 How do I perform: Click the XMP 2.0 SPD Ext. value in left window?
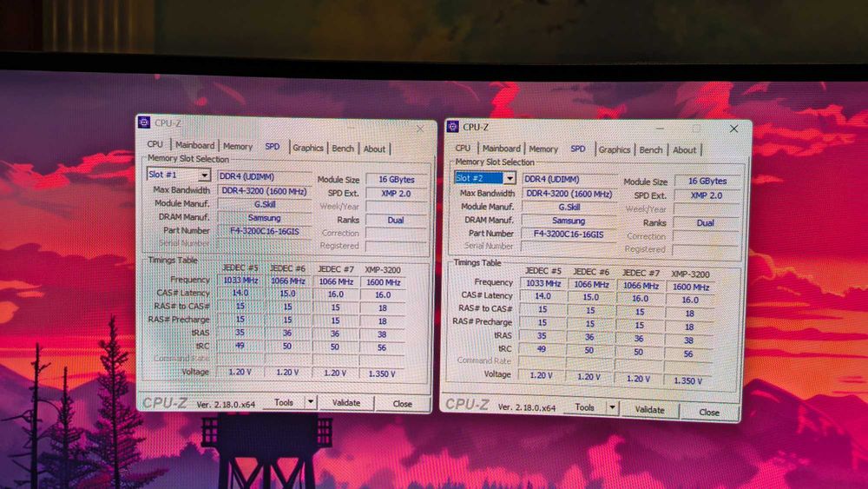[x=397, y=194]
